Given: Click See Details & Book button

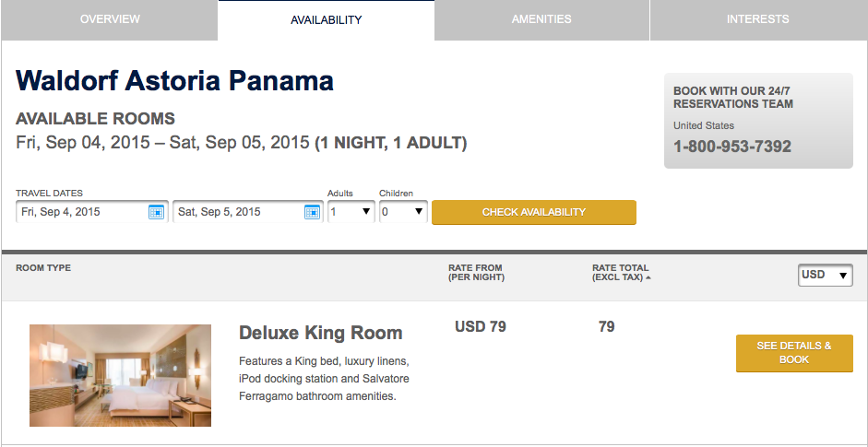Looking at the screenshot, I should (793, 353).
